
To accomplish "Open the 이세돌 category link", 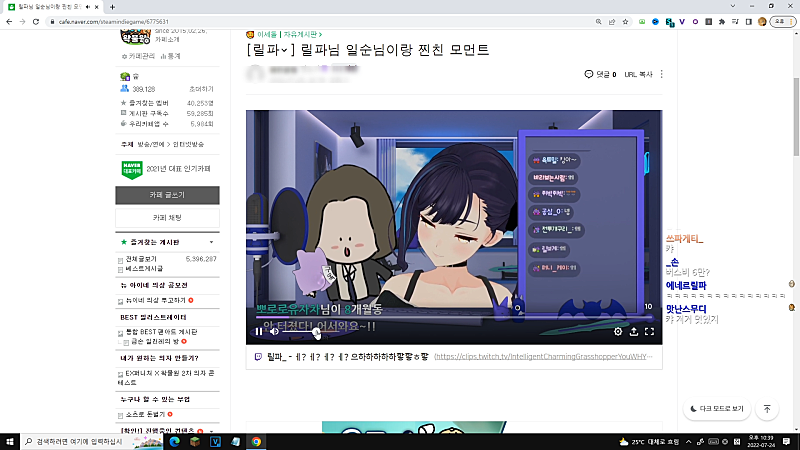I will (266, 34).
